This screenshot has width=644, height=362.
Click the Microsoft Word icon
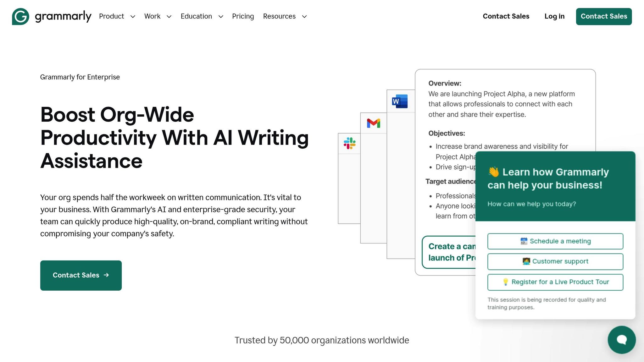click(x=400, y=101)
